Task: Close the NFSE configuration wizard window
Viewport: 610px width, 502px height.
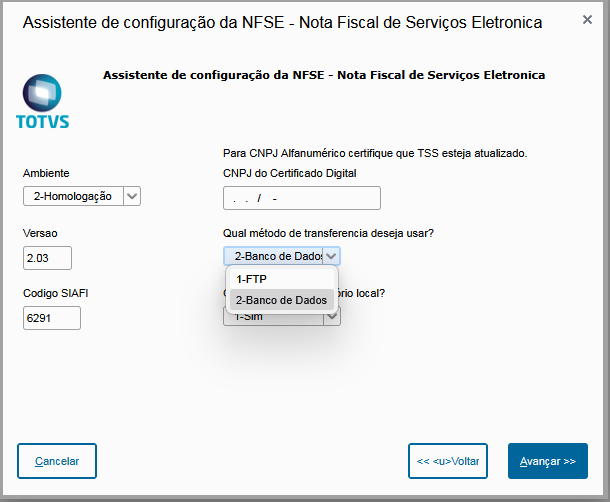Action: [x=586, y=21]
